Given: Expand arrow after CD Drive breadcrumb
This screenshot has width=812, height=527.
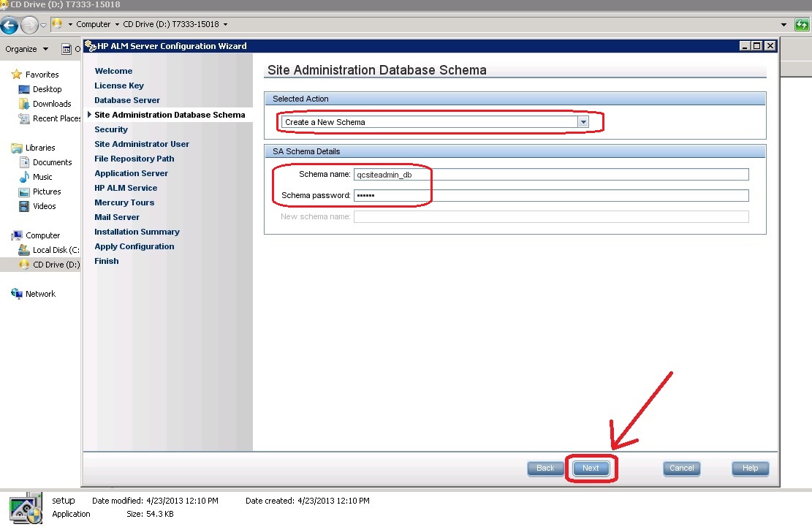Looking at the screenshot, I should click(x=225, y=24).
